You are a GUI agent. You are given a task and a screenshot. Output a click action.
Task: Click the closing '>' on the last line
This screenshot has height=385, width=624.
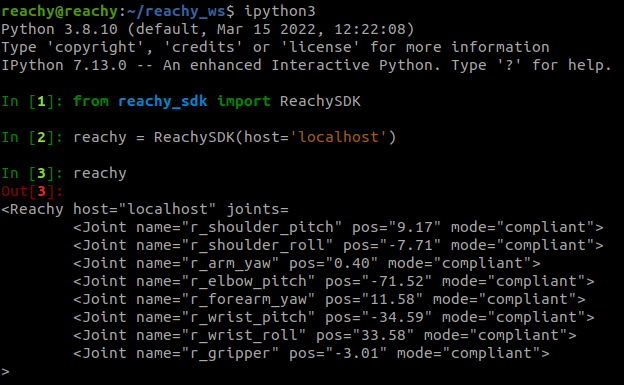click(x=5, y=371)
